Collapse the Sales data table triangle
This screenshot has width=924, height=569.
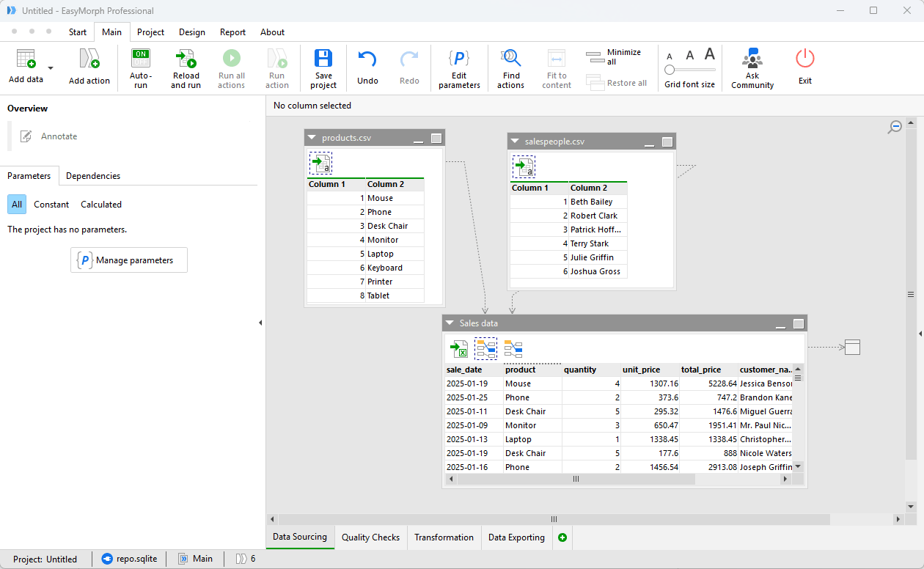pyautogui.click(x=450, y=323)
